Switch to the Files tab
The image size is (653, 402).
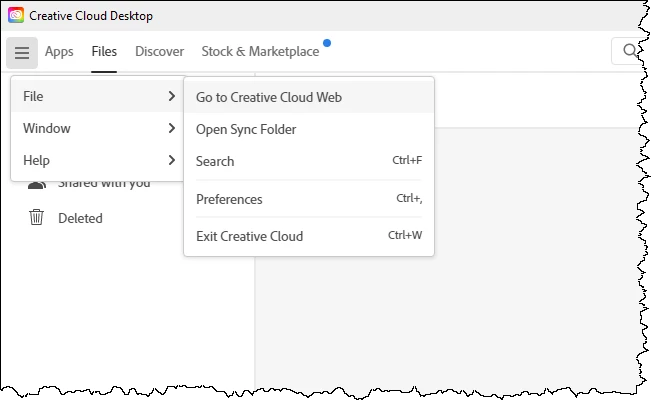point(104,52)
